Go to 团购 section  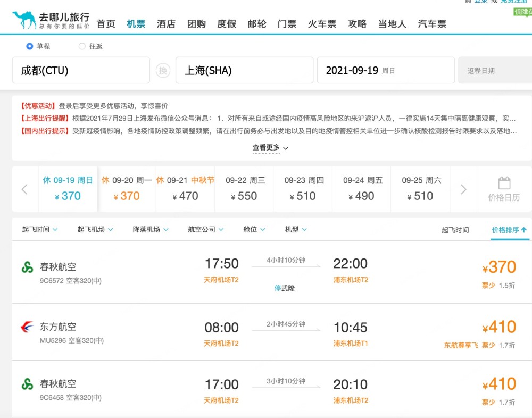[x=196, y=24]
